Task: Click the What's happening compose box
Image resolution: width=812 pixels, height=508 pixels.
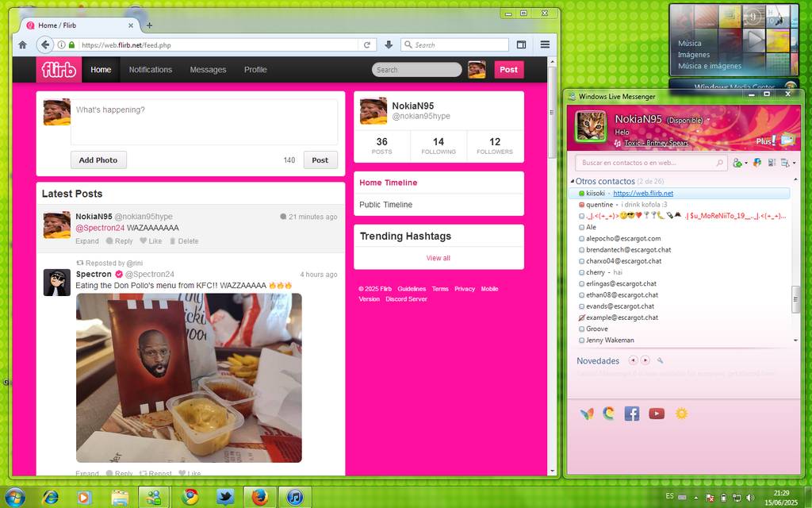Action: (204, 121)
